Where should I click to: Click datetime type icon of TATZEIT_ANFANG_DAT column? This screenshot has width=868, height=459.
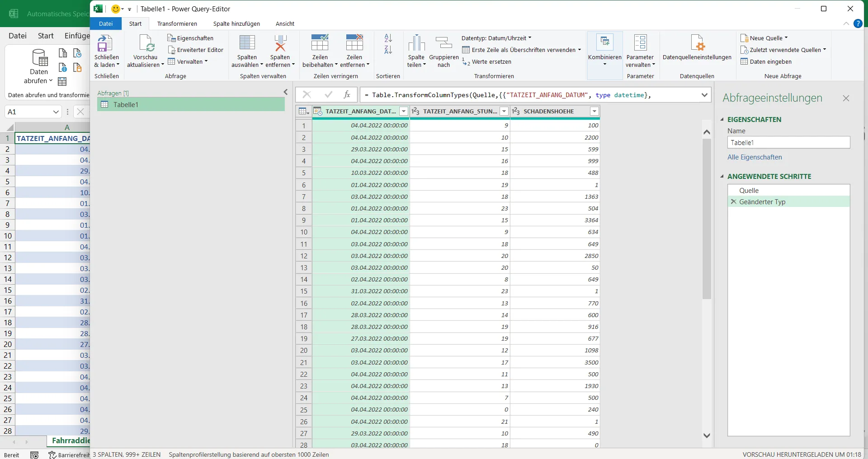pos(317,111)
